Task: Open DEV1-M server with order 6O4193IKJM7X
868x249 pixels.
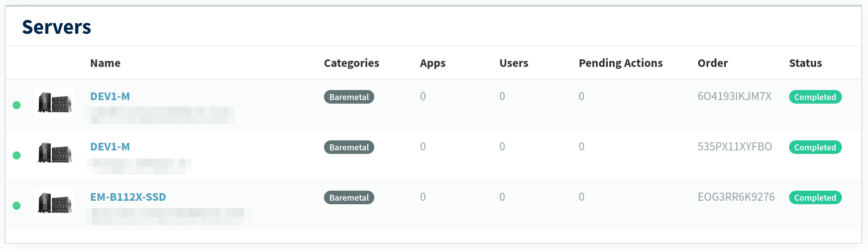Action: click(x=110, y=97)
